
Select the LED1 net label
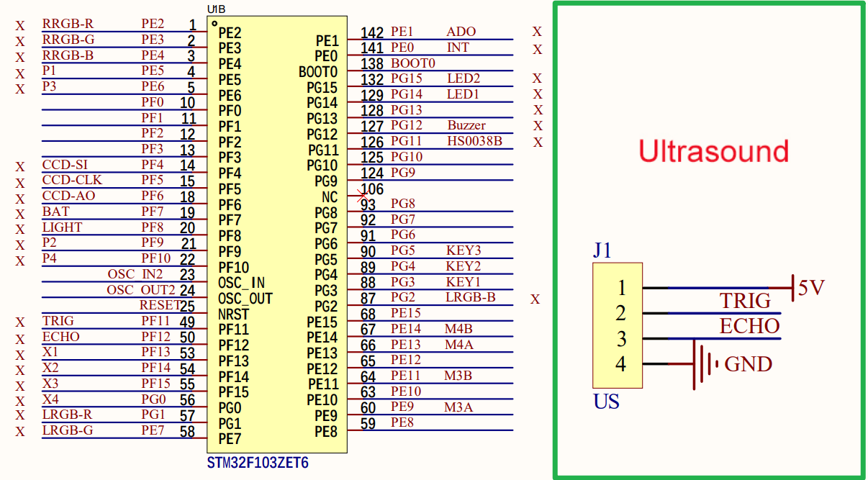pos(464,94)
